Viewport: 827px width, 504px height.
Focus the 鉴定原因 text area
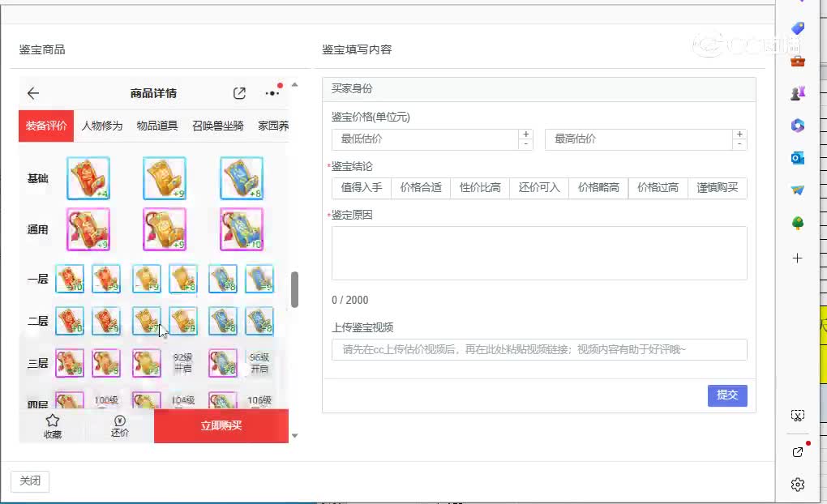coord(539,253)
